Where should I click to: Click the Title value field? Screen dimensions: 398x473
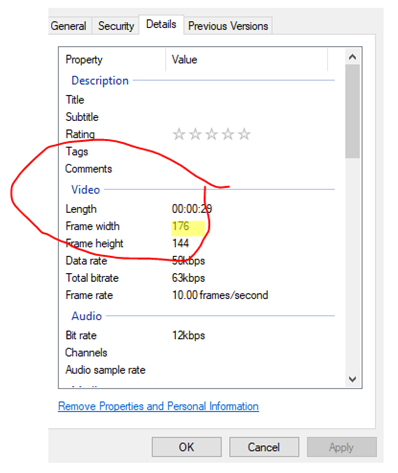[x=252, y=100]
